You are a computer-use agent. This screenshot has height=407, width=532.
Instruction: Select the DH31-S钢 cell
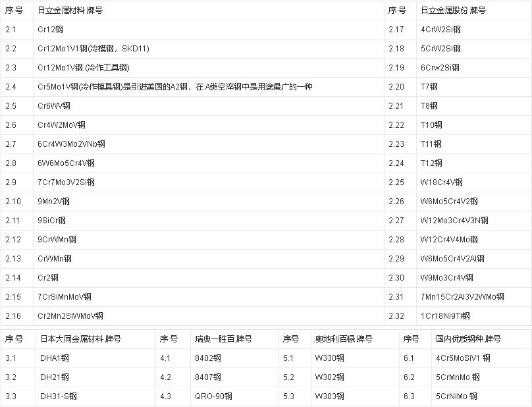(x=59, y=396)
